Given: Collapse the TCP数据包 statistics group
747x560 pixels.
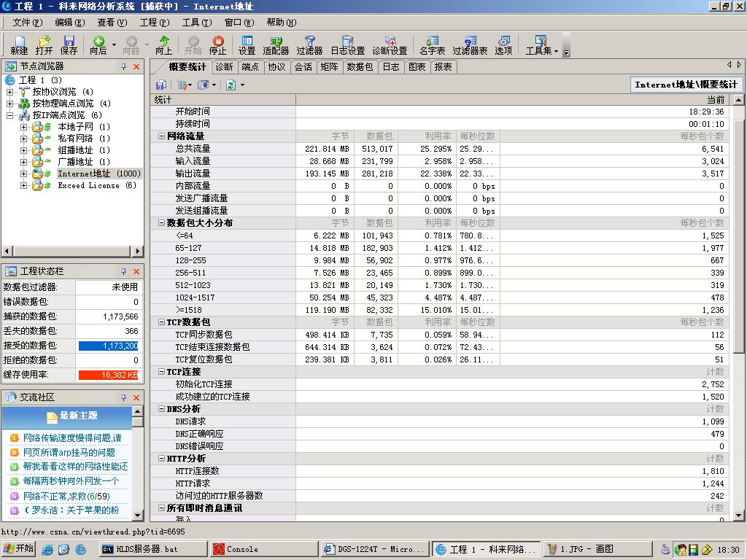Looking at the screenshot, I should [x=161, y=322].
